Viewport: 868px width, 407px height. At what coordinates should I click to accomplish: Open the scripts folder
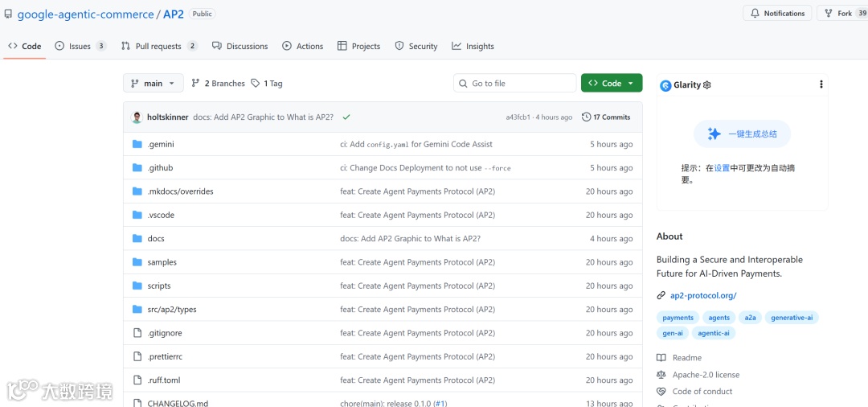159,286
